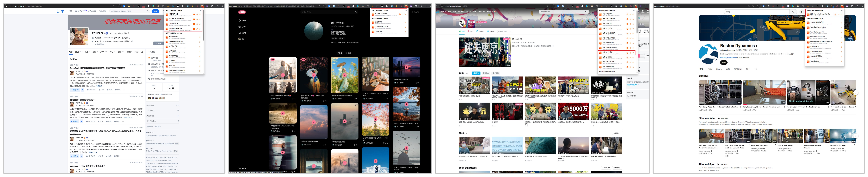This screenshot has width=868, height=177.
Task: Click RSSHub Radar extension icon on Bilibili toolbar
Action: 636,6
